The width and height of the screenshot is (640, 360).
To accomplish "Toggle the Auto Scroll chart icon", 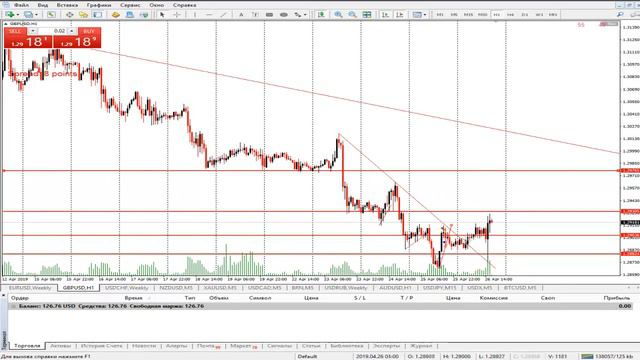I will [x=385, y=15].
